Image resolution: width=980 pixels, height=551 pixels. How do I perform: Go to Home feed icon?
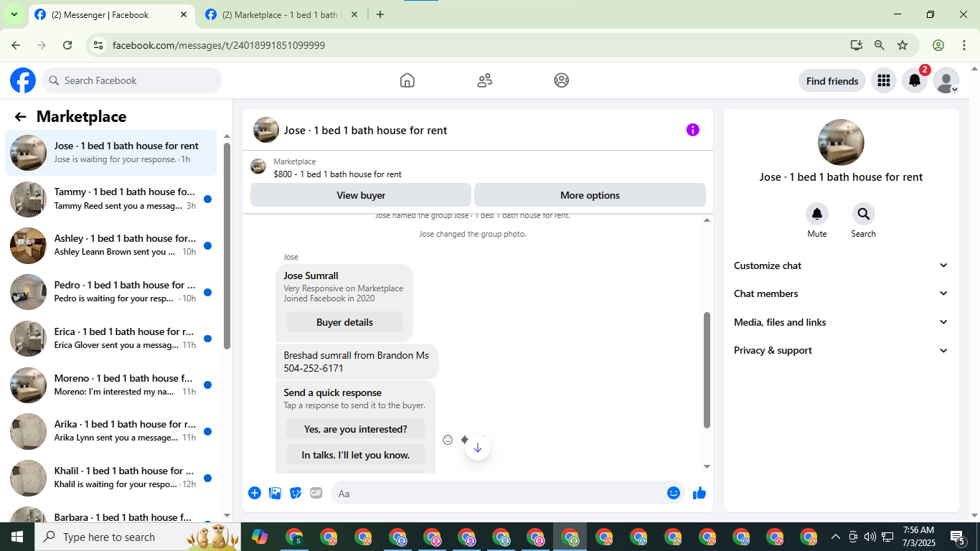pyautogui.click(x=407, y=80)
